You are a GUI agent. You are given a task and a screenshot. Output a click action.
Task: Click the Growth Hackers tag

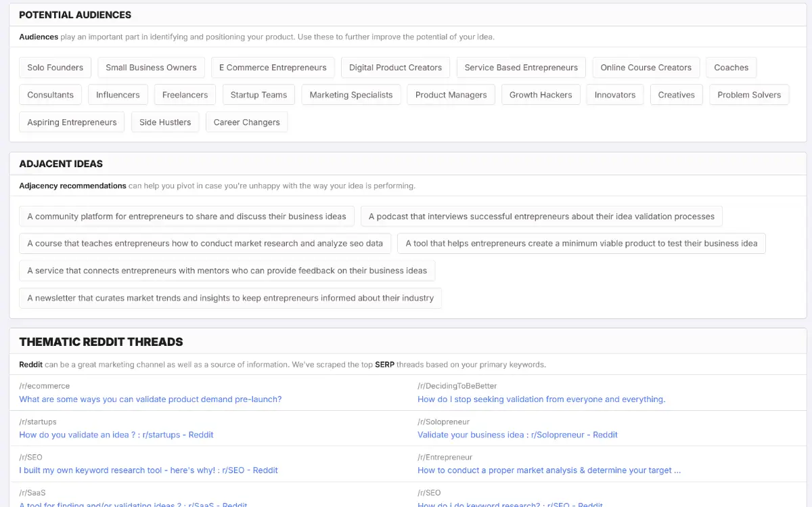541,95
